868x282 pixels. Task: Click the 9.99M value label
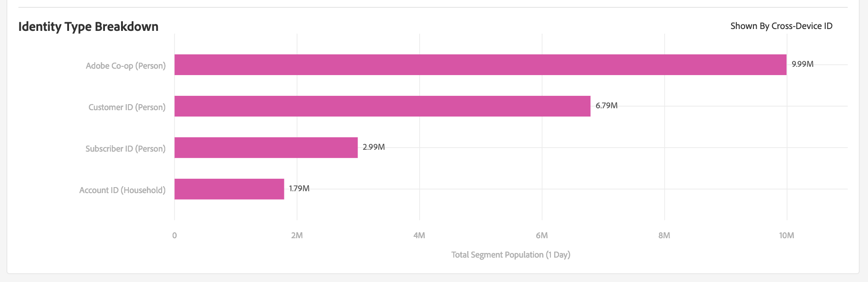coord(802,64)
